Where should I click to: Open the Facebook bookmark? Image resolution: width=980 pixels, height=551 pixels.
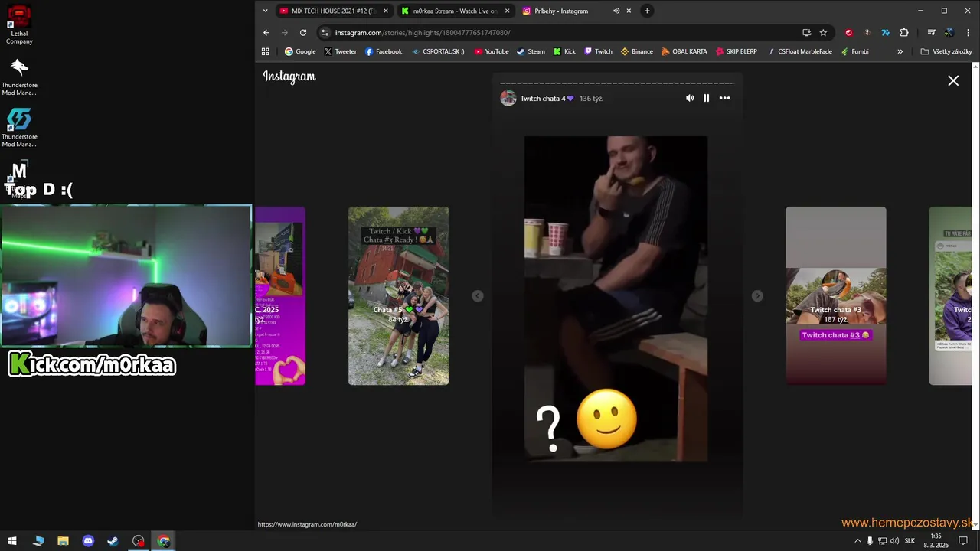[x=384, y=51]
